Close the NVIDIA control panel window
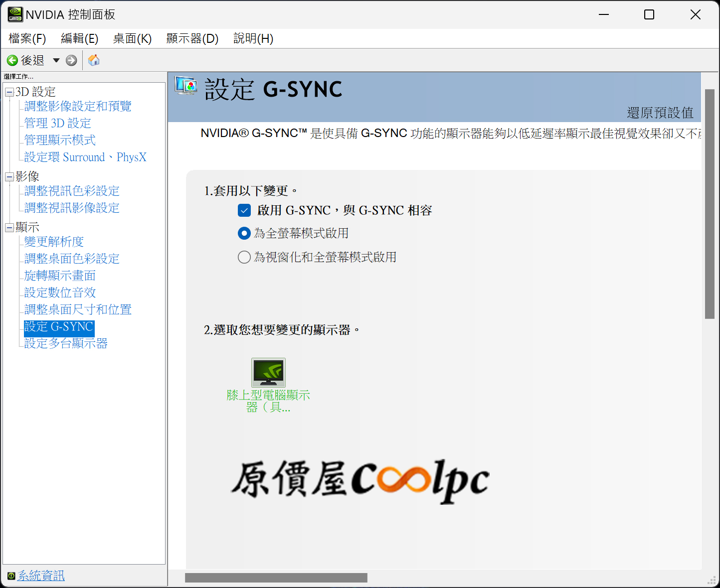 coord(696,14)
